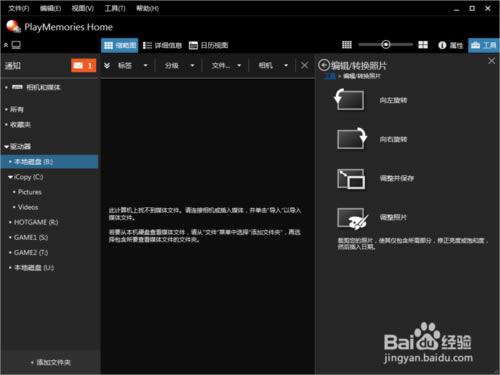Click the Rotate Left (向左旋转) photo icon
Viewport: 500px width, 375px height.
click(349, 100)
